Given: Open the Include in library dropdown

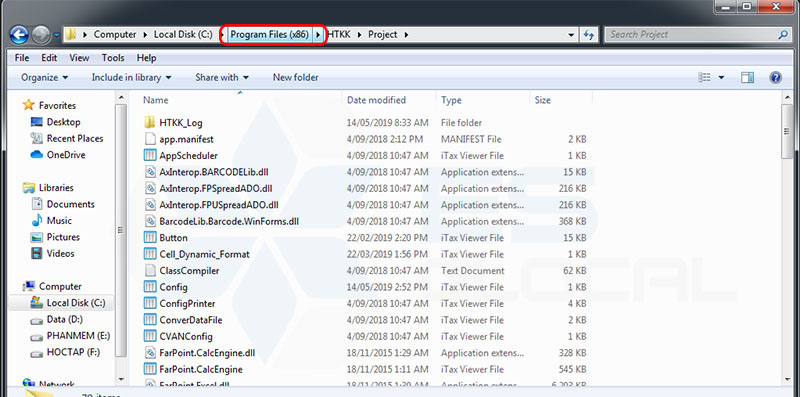Looking at the screenshot, I should click(x=132, y=78).
